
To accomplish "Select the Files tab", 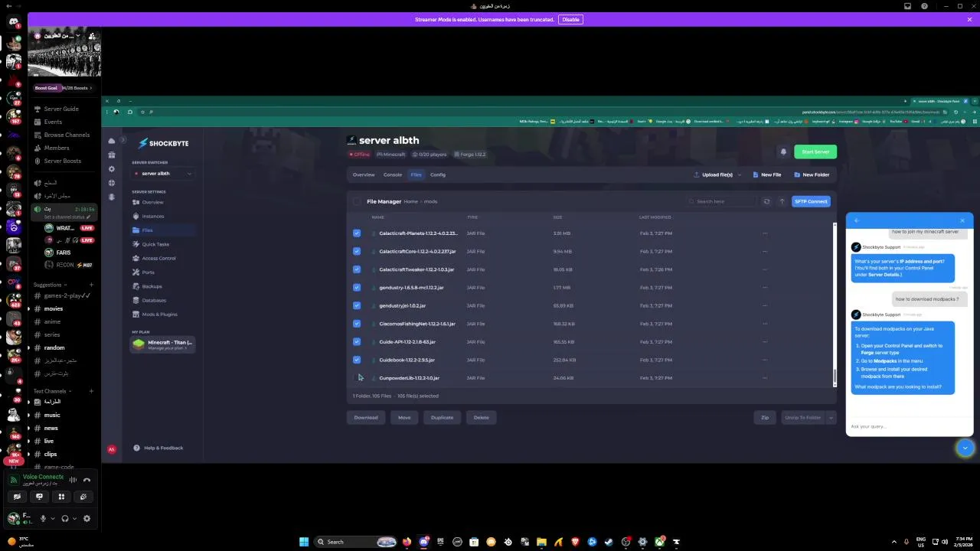I will click(x=416, y=174).
